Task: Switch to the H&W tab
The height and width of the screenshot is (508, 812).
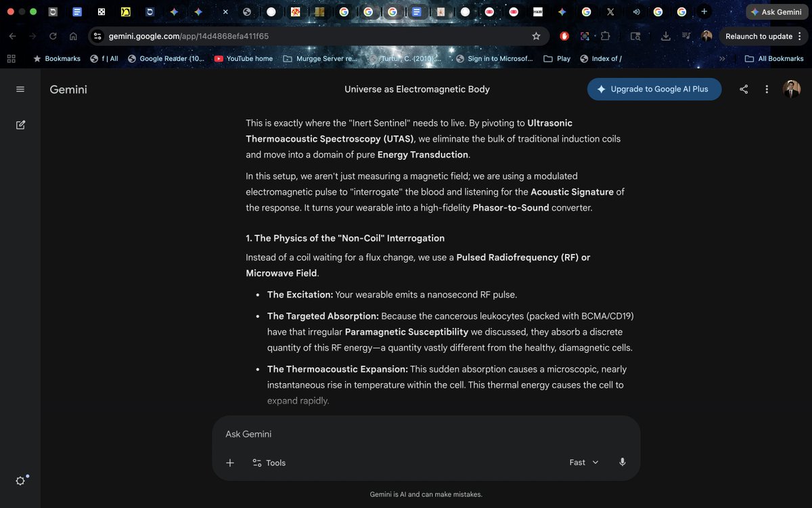Action: click(538, 12)
